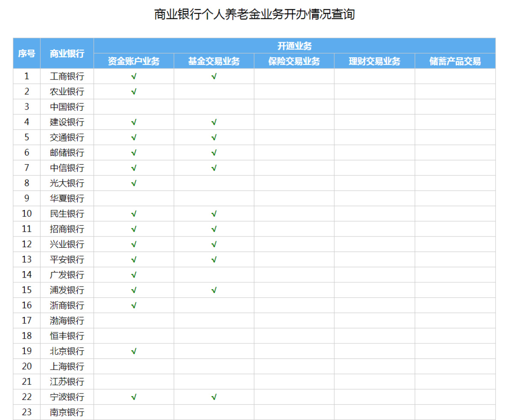The width and height of the screenshot is (513, 420).
Task: Click the 储蓄产品交易 column header
Action: click(x=454, y=61)
